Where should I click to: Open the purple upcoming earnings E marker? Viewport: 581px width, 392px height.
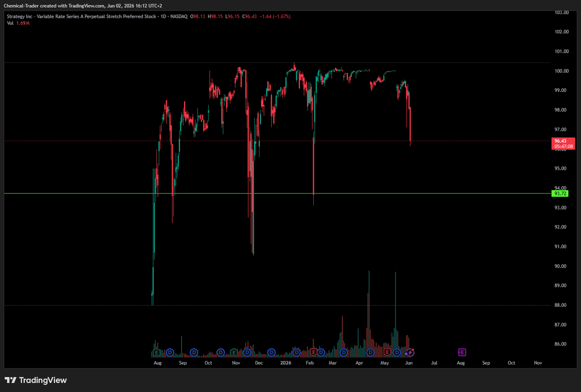pyautogui.click(x=461, y=352)
